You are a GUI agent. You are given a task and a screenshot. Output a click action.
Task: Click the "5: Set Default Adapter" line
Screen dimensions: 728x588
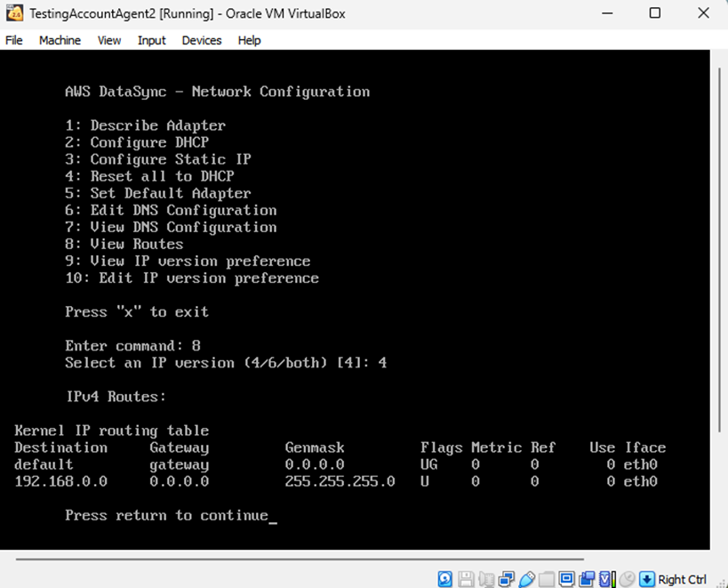tap(158, 193)
